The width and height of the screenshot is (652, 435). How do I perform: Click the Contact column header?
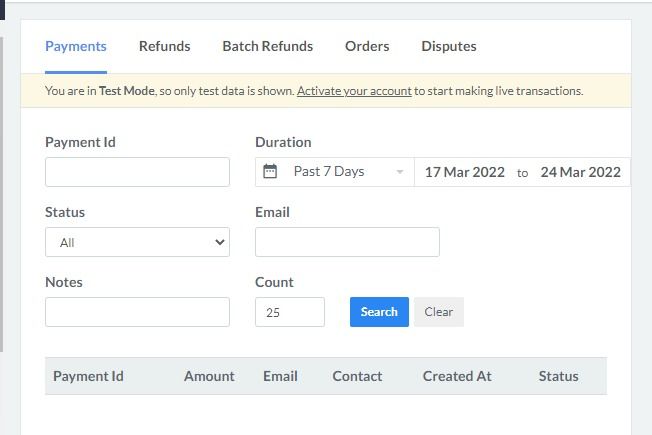click(357, 376)
